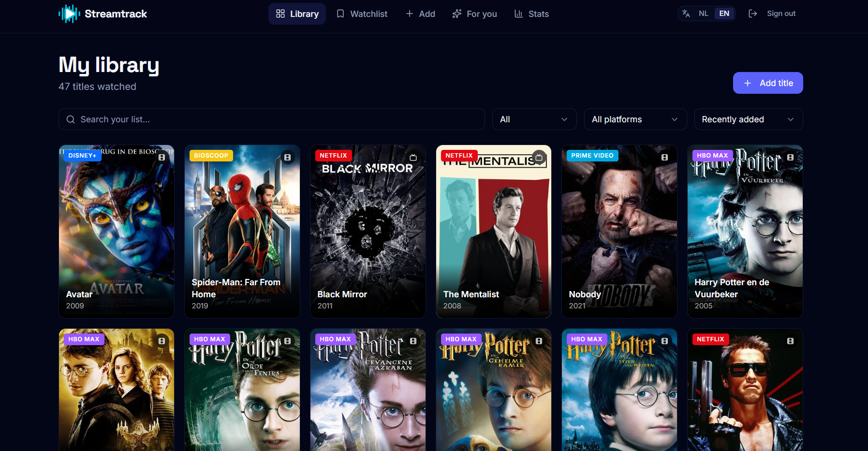The image size is (868, 451).
Task: Click HBO MAX badge on Orde van de Feniks
Action: (x=210, y=339)
